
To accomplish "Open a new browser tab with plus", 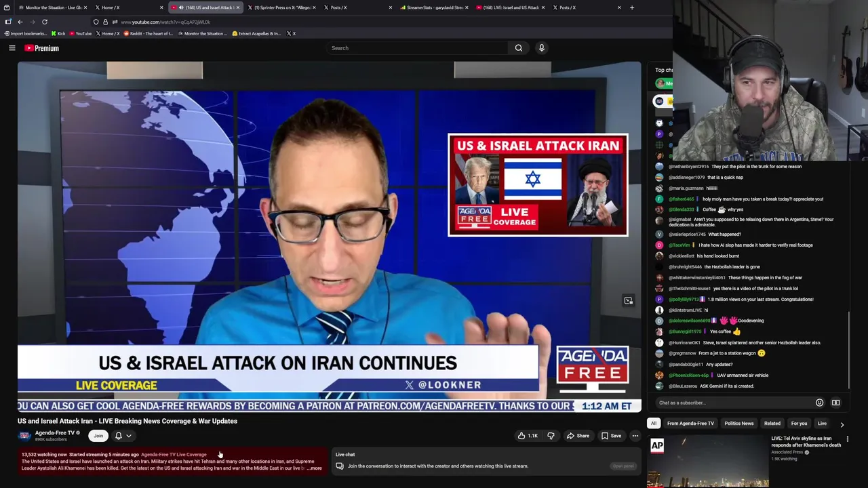I will (x=631, y=7).
